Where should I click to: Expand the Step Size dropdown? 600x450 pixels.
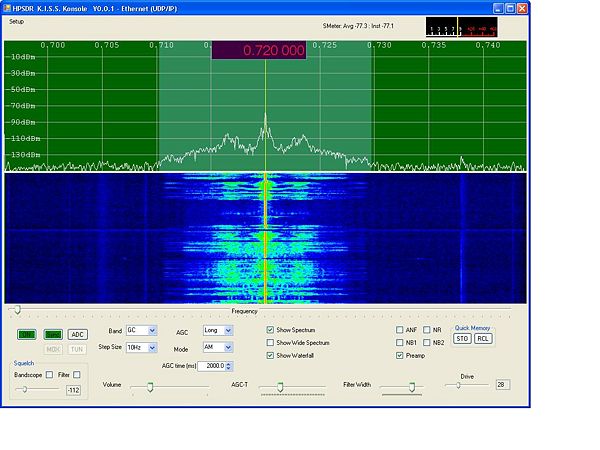(152, 347)
